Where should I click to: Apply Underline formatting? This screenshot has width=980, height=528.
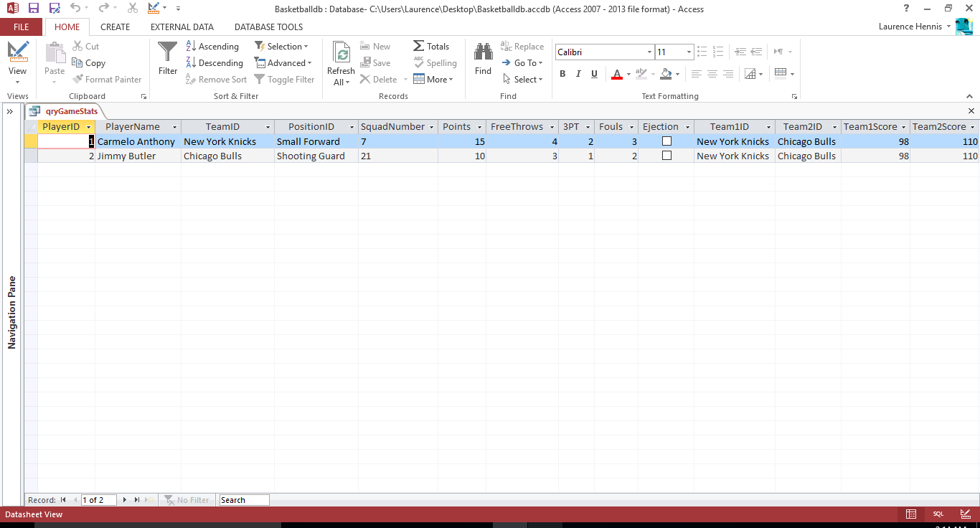point(594,74)
